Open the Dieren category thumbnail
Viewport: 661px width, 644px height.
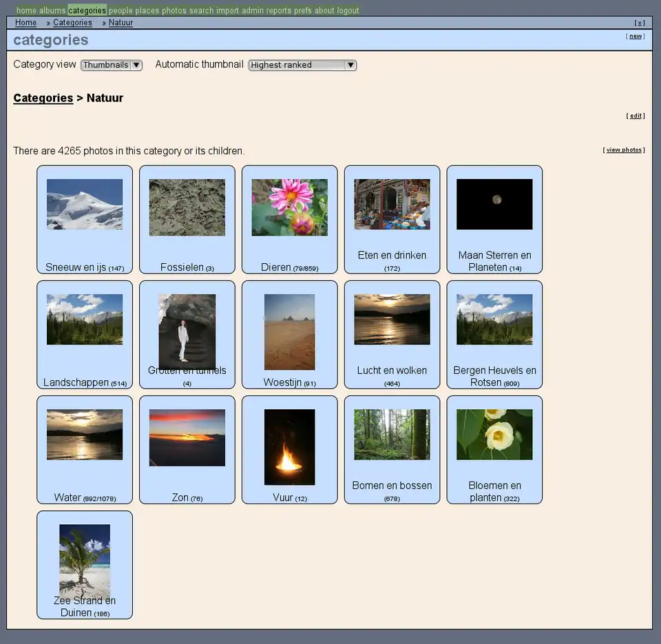[x=289, y=206]
